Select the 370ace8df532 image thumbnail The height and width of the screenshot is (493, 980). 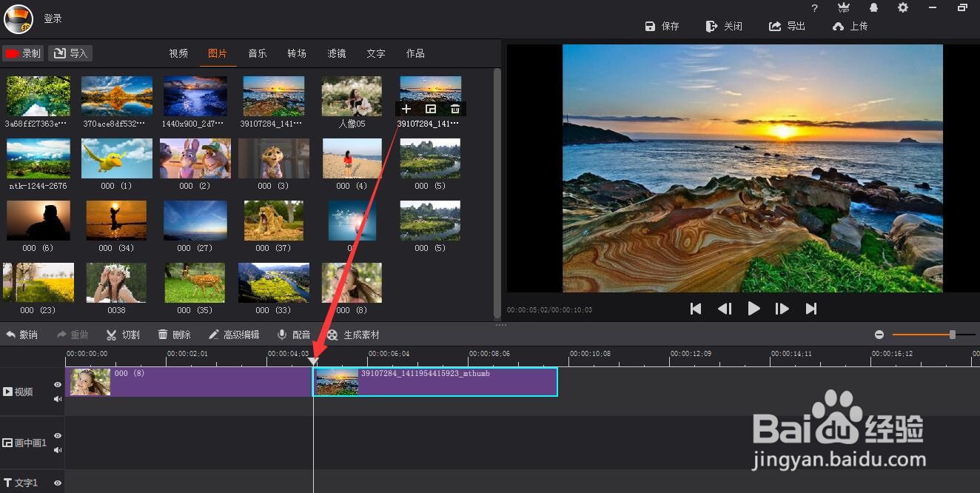coord(117,96)
